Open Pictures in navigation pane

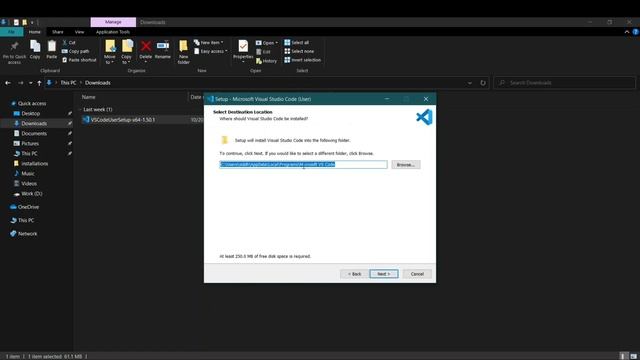tap(30, 144)
